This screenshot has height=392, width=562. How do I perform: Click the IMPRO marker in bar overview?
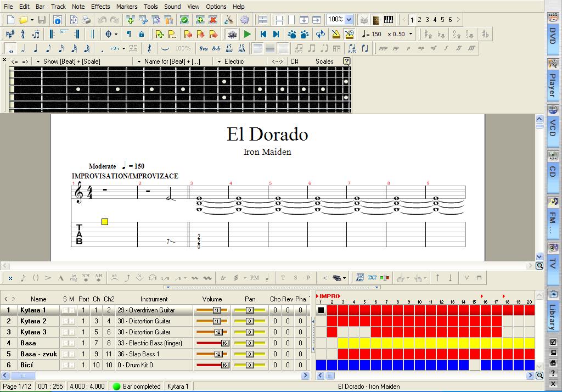click(328, 296)
